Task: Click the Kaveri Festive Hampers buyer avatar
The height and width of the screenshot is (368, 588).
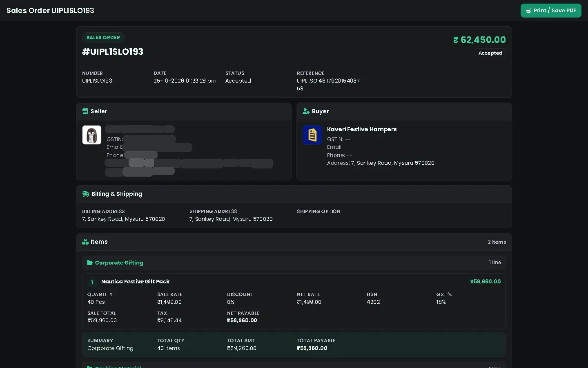Action: (312, 135)
